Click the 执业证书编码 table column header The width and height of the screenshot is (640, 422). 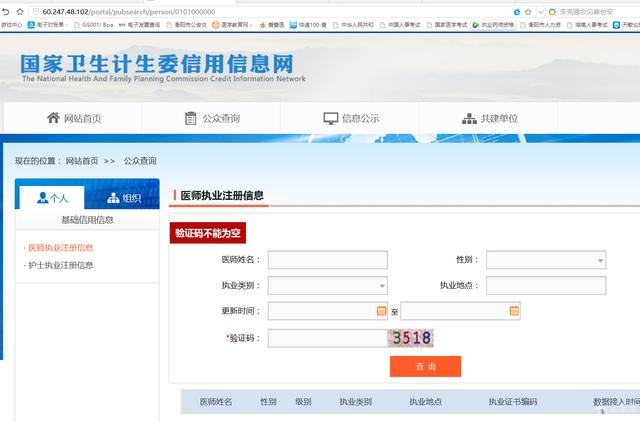pos(513,402)
